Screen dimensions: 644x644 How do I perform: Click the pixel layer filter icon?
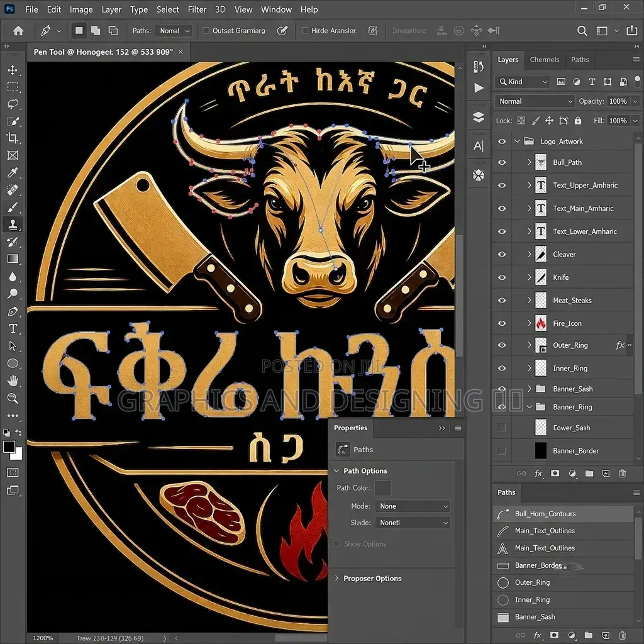tap(560, 82)
